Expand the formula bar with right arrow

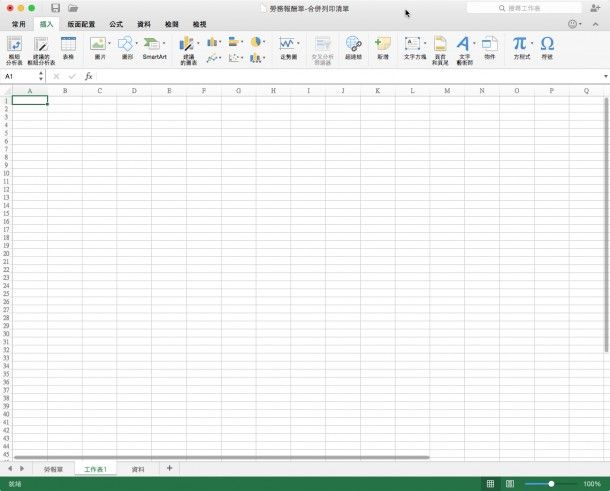coord(606,76)
